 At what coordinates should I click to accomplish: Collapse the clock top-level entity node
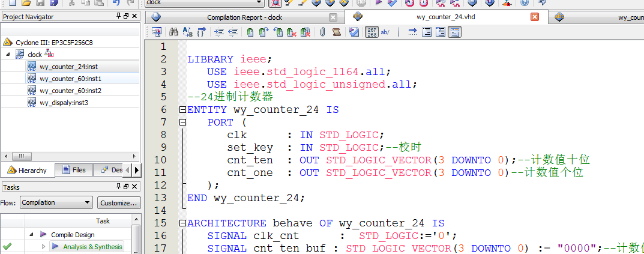pyautogui.click(x=8, y=54)
